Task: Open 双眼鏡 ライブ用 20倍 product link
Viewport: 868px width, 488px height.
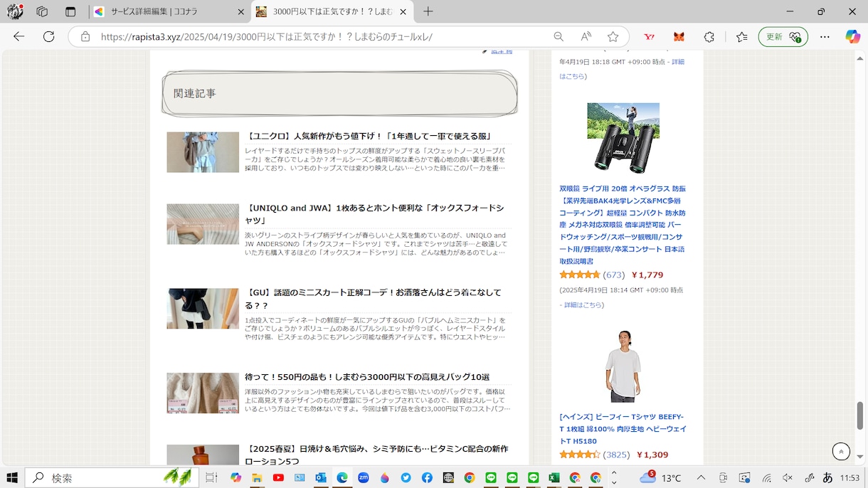Action: click(623, 225)
